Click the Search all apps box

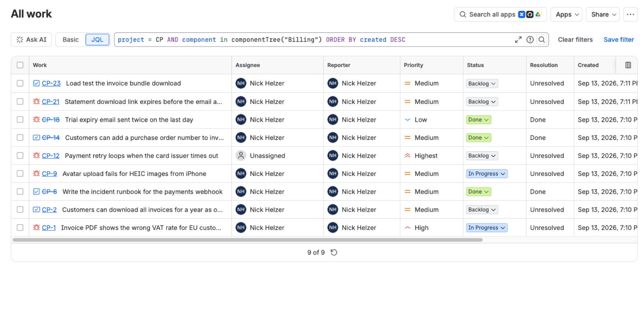point(500,14)
